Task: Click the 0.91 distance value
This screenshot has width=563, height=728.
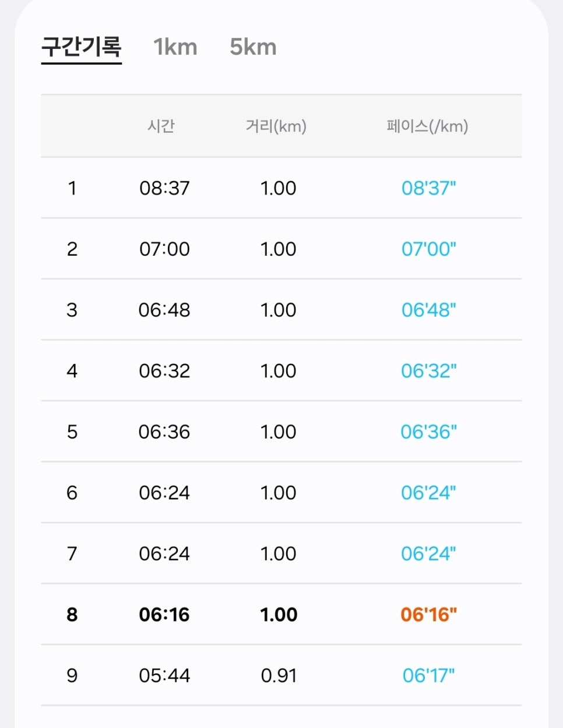Action: point(279,676)
